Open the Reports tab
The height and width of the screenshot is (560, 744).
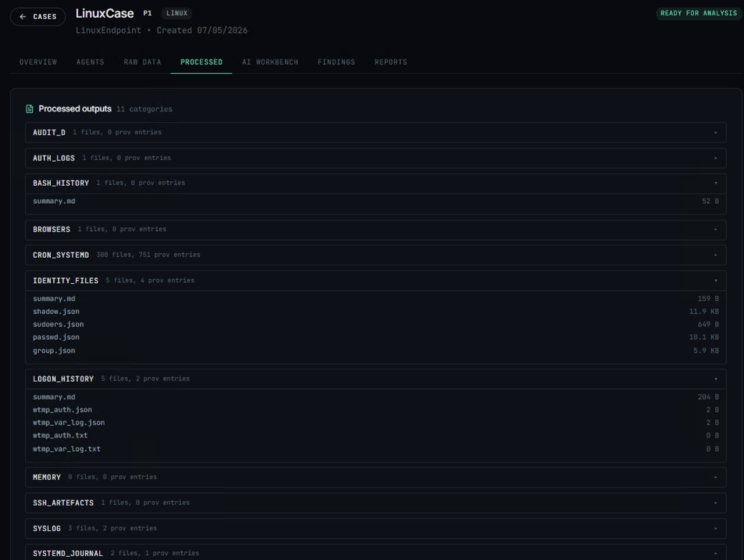tap(391, 62)
